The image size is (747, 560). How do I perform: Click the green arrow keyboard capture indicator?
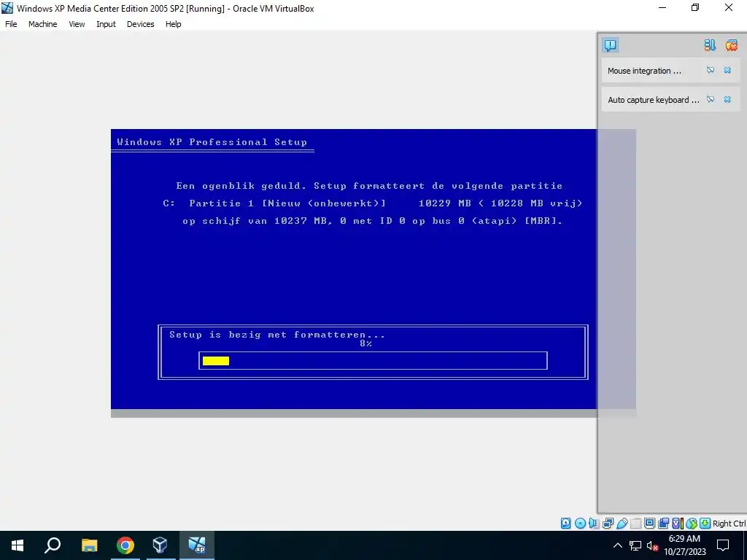click(705, 524)
